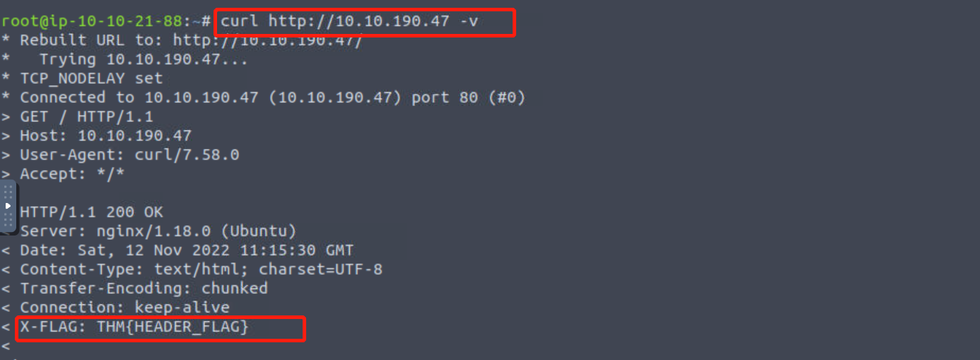The width and height of the screenshot is (980, 360).
Task: Click the HTTP/1.1 200 OK status line
Action: pyautogui.click(x=92, y=212)
